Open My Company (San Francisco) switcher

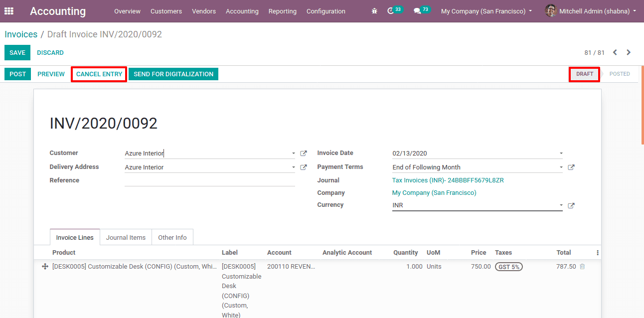pos(486,11)
